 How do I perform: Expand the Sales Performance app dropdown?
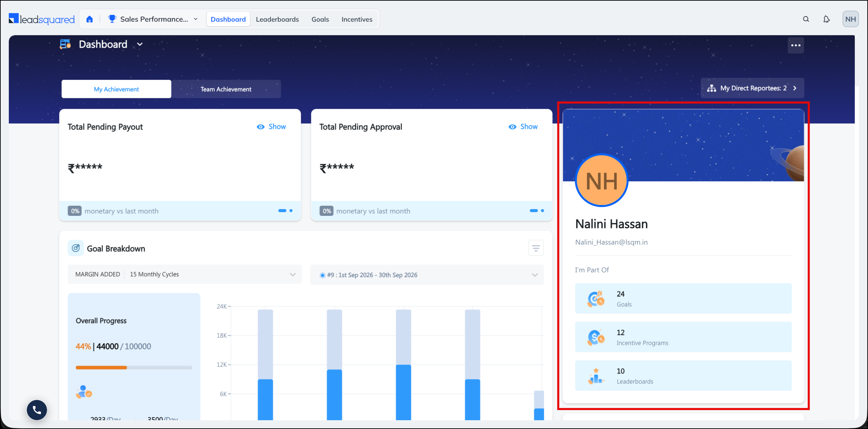pos(196,19)
